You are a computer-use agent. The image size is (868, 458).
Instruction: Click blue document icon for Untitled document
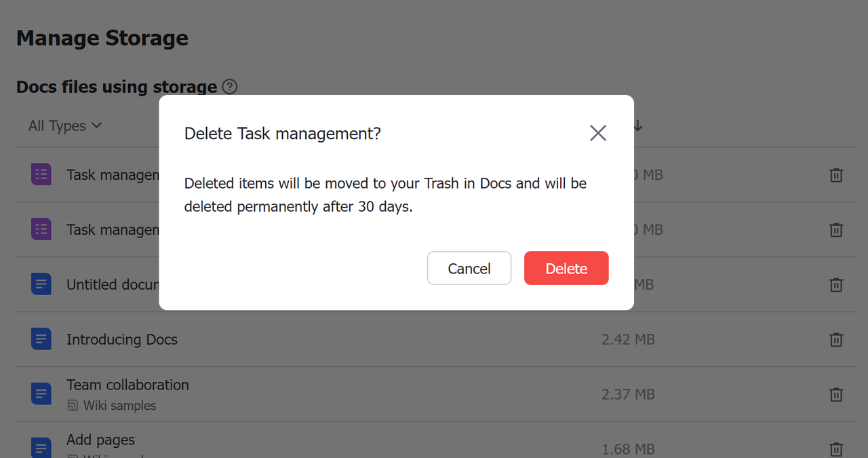41,284
